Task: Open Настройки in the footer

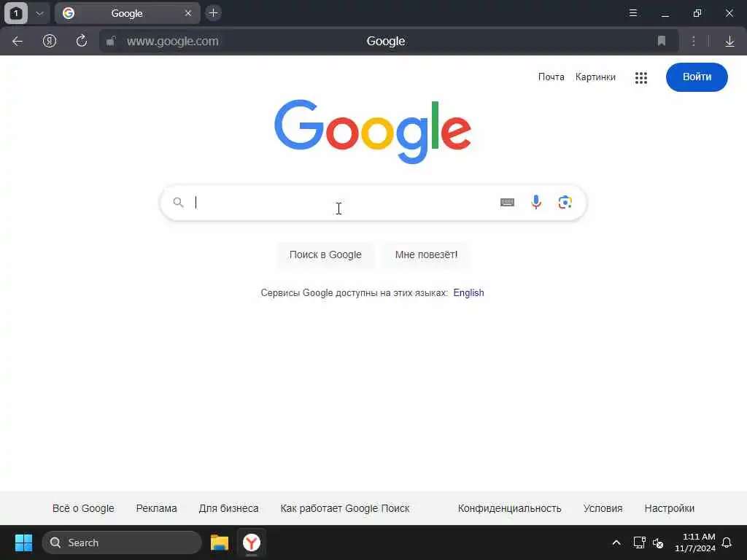Action: 670,508
